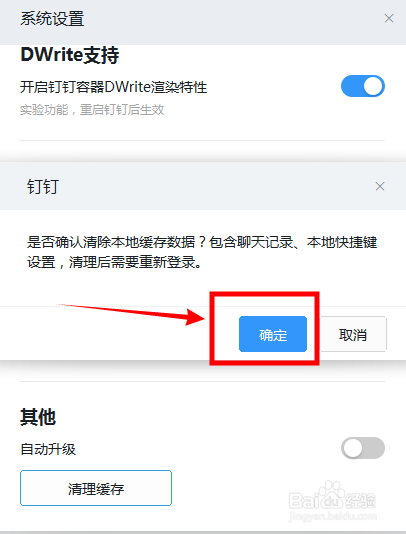Enable the 自动升级 switch
The width and height of the screenshot is (406, 534).
363,448
